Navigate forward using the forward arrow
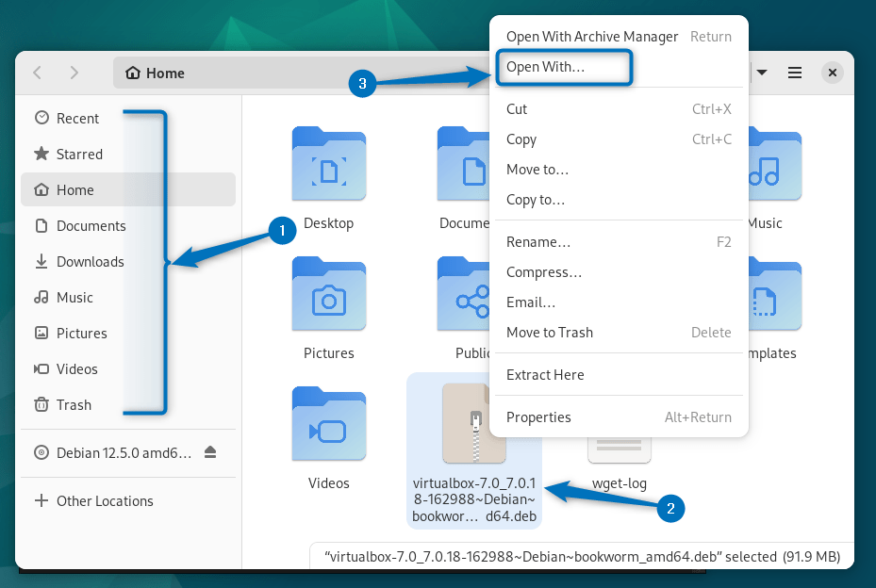 click(x=74, y=73)
